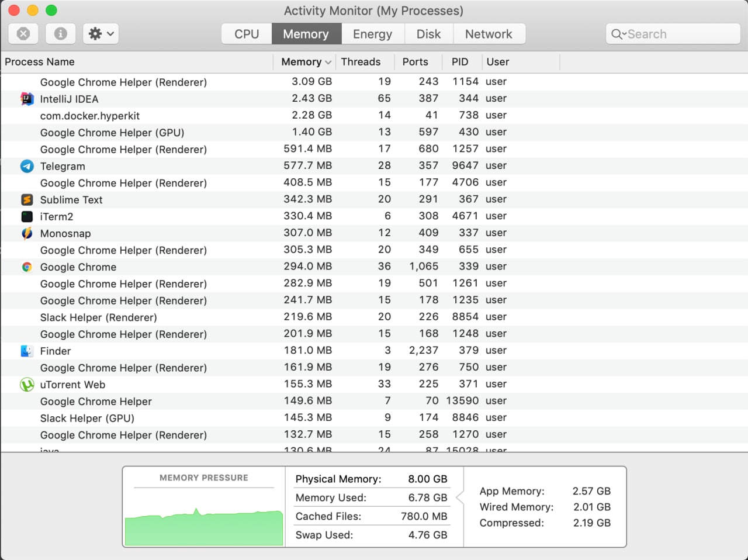Select Chrome Helper row with PID 4706
748x560 pixels.
click(x=374, y=183)
